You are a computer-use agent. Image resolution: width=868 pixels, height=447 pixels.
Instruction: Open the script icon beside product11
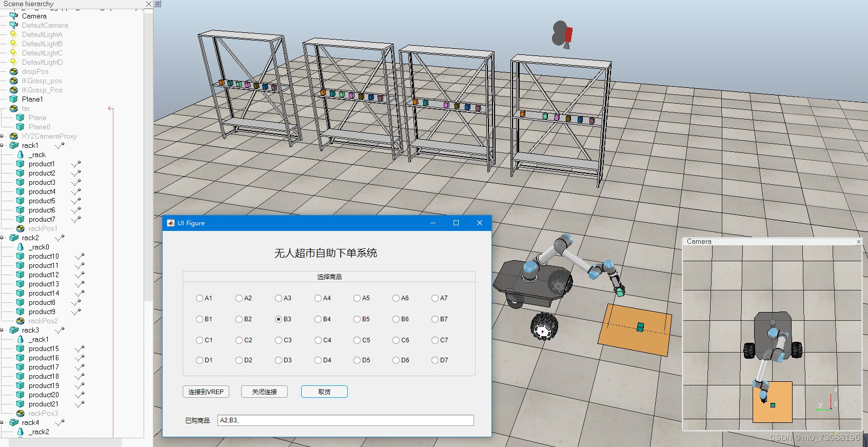coord(79,266)
